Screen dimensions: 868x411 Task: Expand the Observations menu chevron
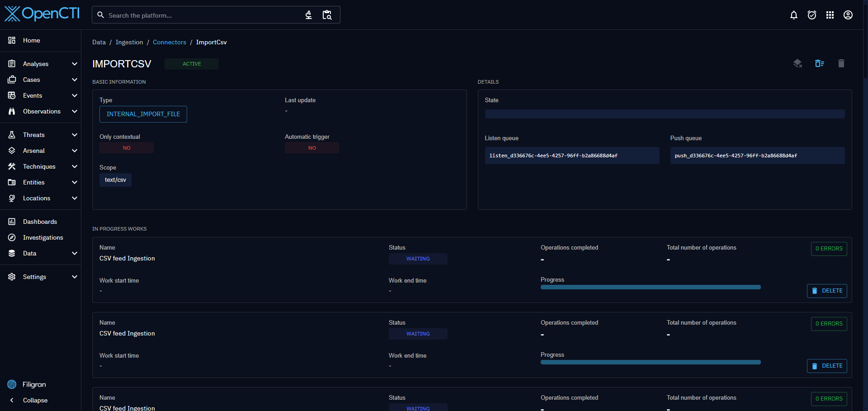coord(75,111)
